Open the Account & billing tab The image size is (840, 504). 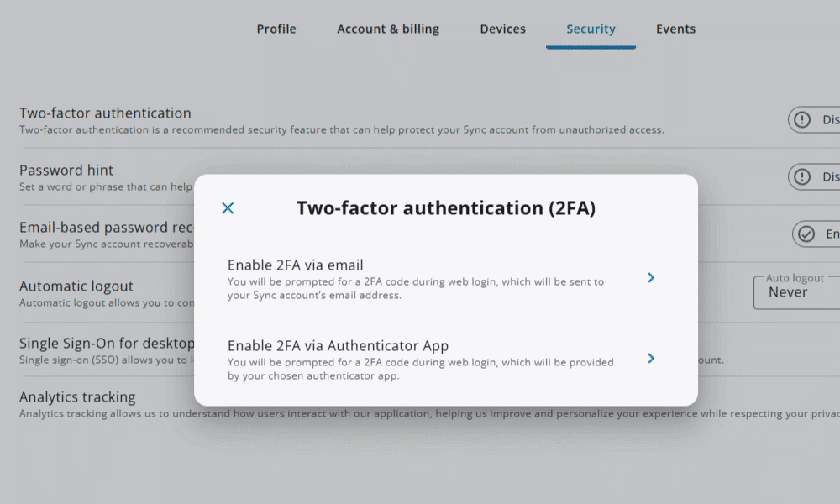point(388,29)
